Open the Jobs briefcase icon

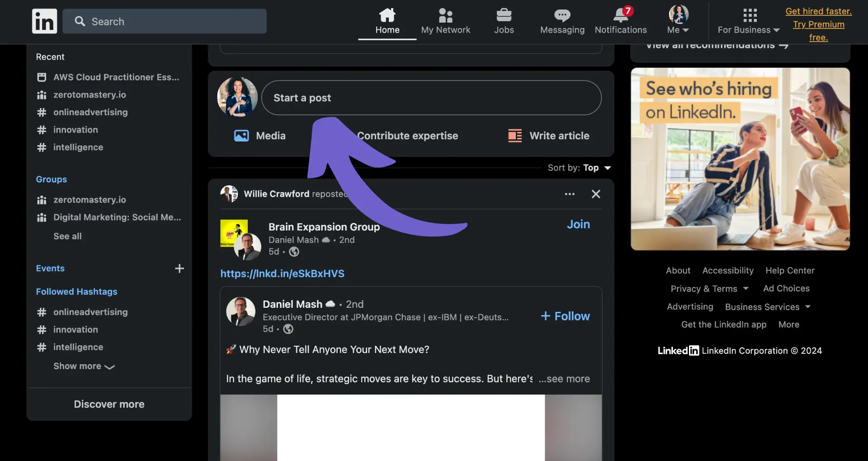(x=504, y=15)
